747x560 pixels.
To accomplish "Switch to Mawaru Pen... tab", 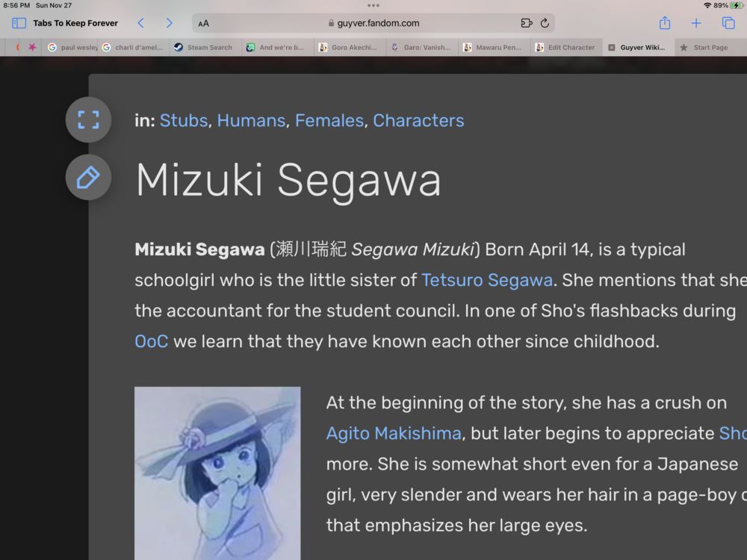I will [495, 47].
